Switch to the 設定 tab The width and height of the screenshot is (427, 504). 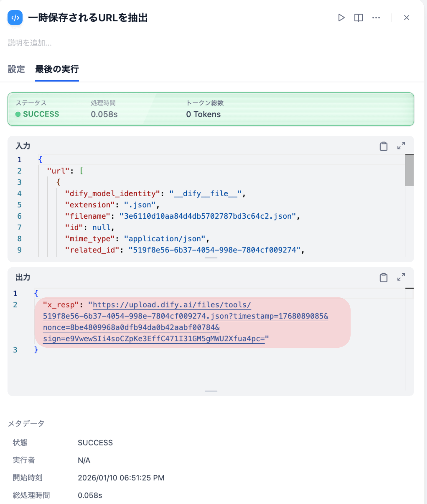pyautogui.click(x=16, y=69)
